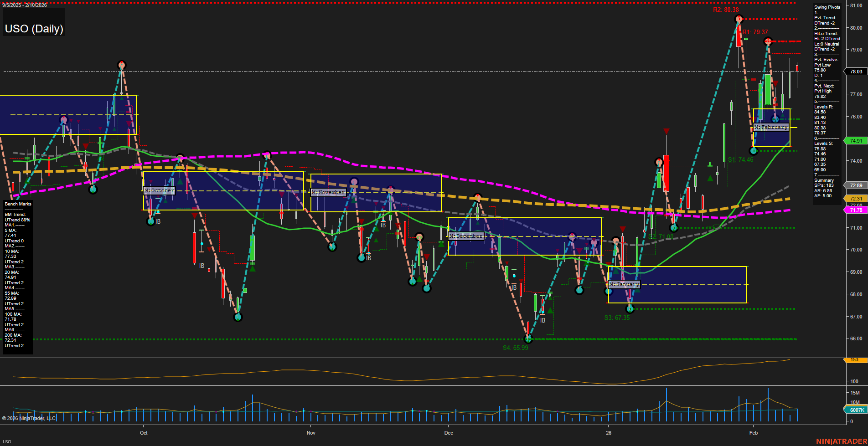Image resolution: width=868 pixels, height=446 pixels.
Task: Click the magenta 71.78 price marker on the axis
Action: (855, 210)
